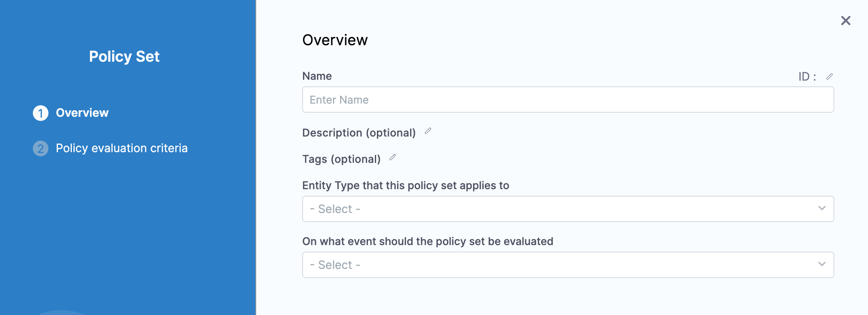This screenshot has width=868, height=315.
Task: Click the pencil icon beside Description
Action: (428, 131)
